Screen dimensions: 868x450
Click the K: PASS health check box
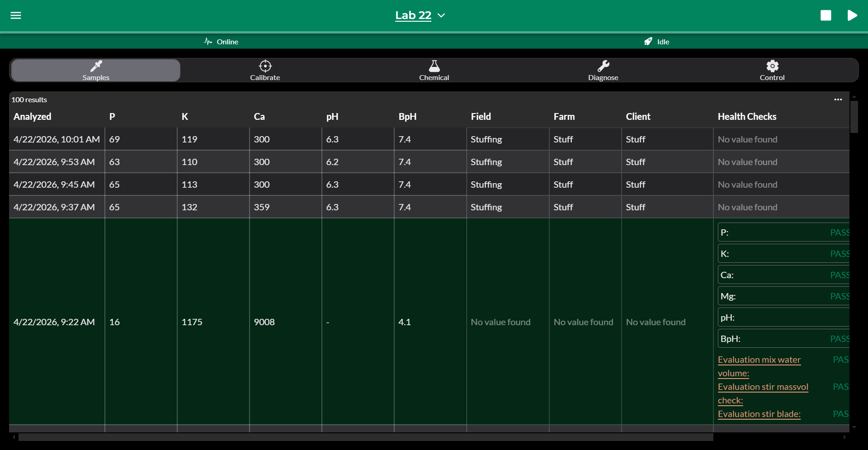784,254
